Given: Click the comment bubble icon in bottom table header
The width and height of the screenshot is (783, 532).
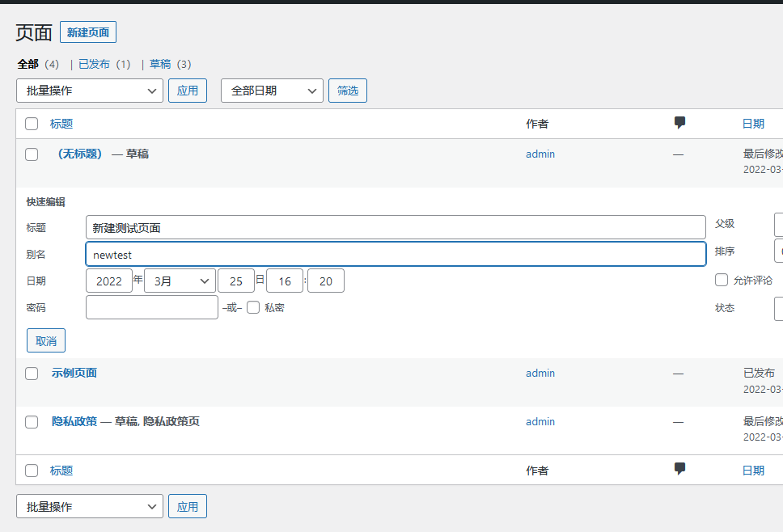Looking at the screenshot, I should tap(679, 469).
